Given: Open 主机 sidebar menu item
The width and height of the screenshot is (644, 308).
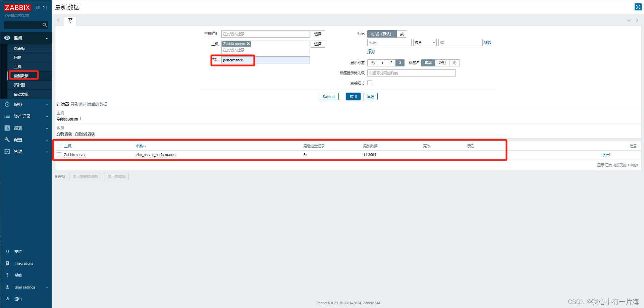Looking at the screenshot, I should click(17, 67).
